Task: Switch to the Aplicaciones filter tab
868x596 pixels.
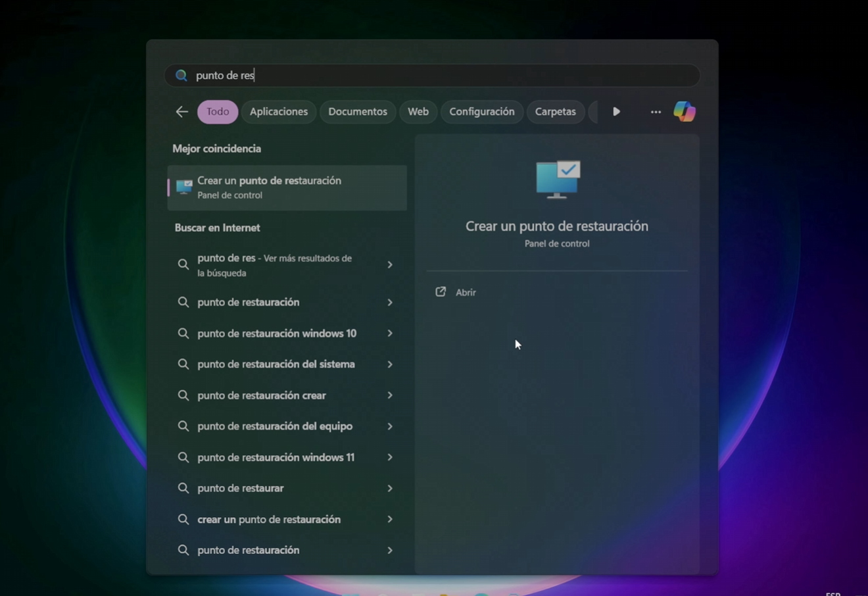Action: (x=278, y=112)
